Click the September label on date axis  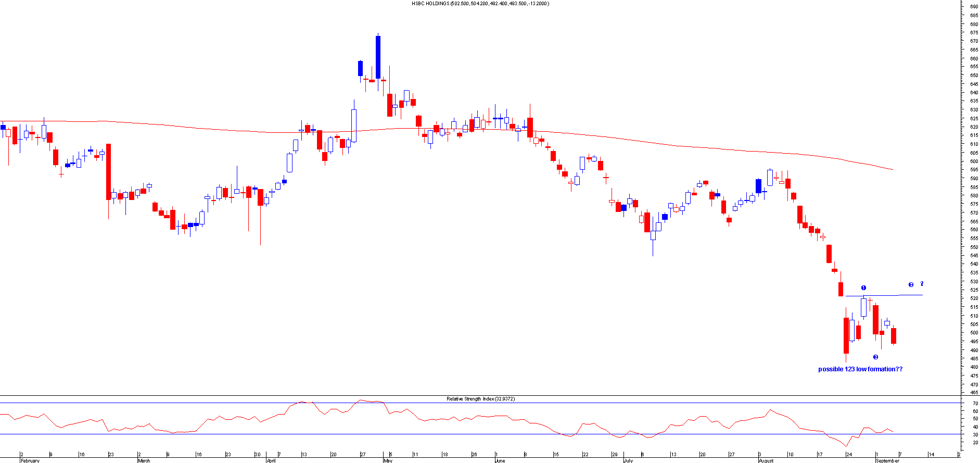coord(887,460)
